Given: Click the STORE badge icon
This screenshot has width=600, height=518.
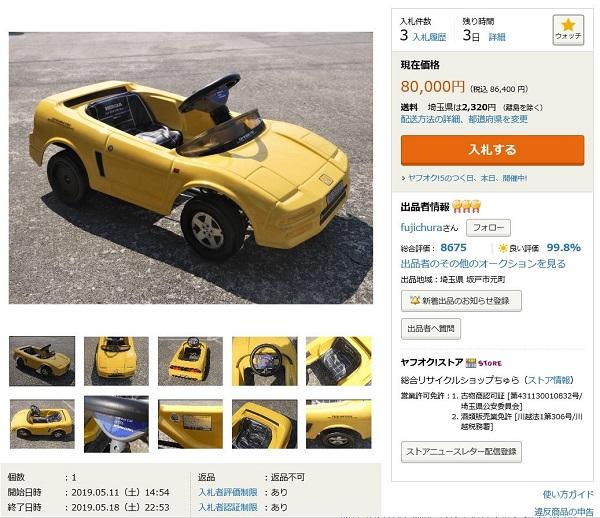Looking at the screenshot, I should pyautogui.click(x=484, y=363).
